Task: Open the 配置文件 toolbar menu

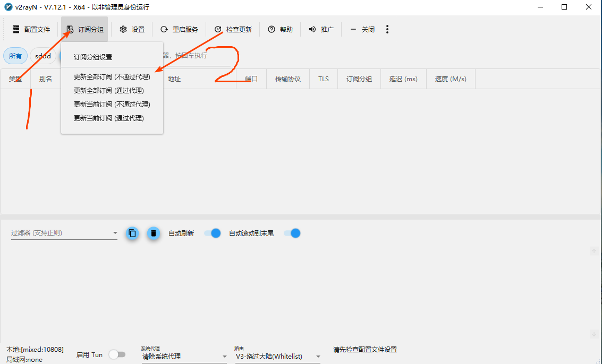Action: [x=31, y=30]
